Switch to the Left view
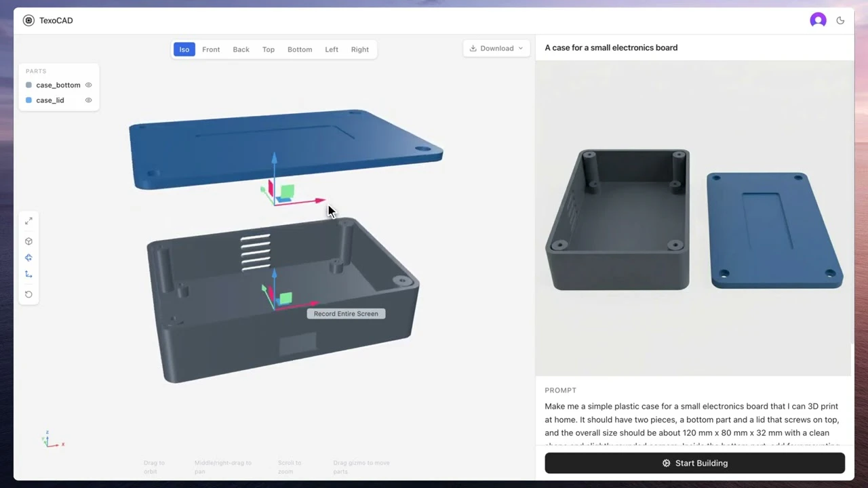This screenshot has height=488, width=868. pyautogui.click(x=332, y=49)
